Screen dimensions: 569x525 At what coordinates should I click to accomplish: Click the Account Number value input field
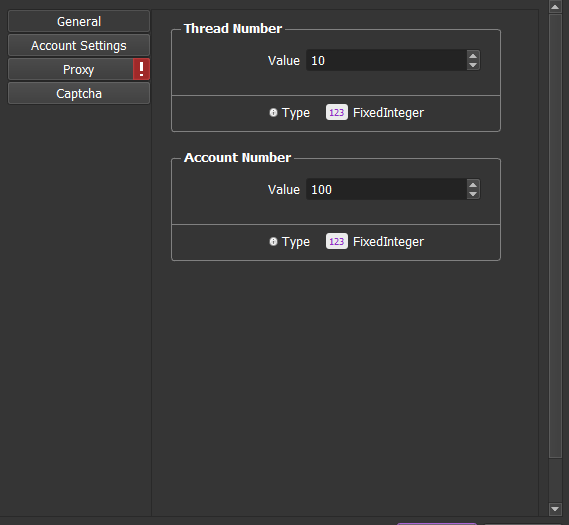tap(386, 189)
